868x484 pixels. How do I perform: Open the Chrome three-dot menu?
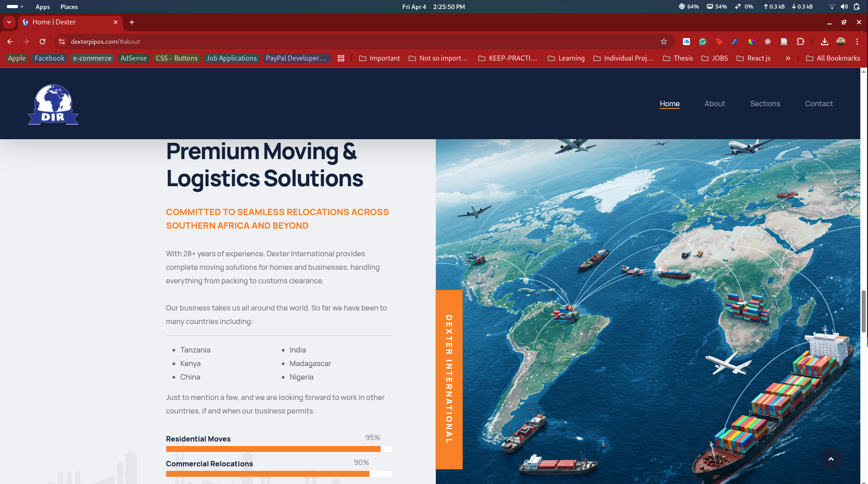[857, 42]
